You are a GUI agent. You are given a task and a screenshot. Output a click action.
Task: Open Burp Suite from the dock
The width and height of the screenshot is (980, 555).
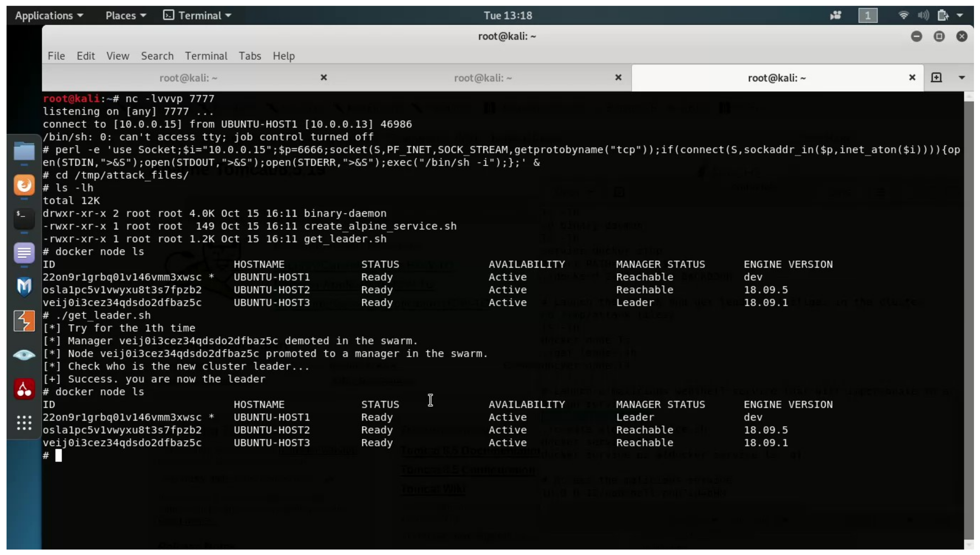coord(24,321)
